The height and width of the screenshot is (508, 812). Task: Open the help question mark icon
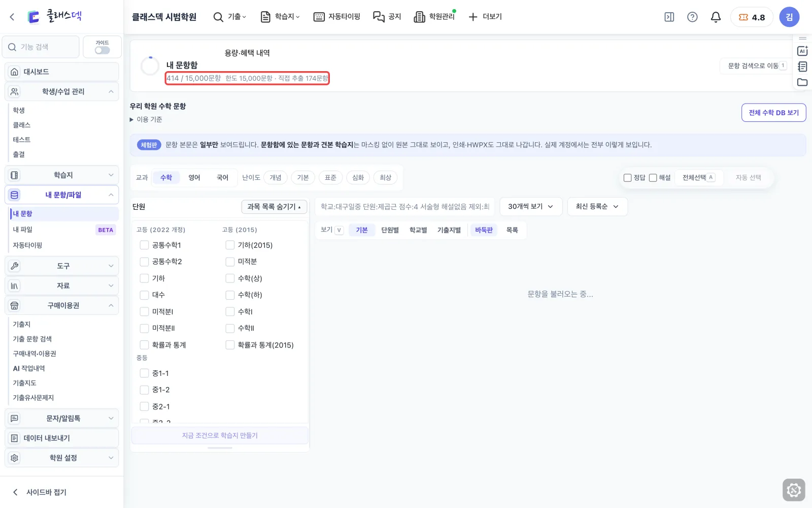692,17
